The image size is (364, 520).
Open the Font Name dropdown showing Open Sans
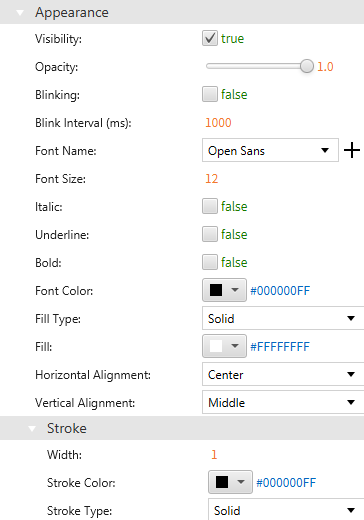point(270,150)
